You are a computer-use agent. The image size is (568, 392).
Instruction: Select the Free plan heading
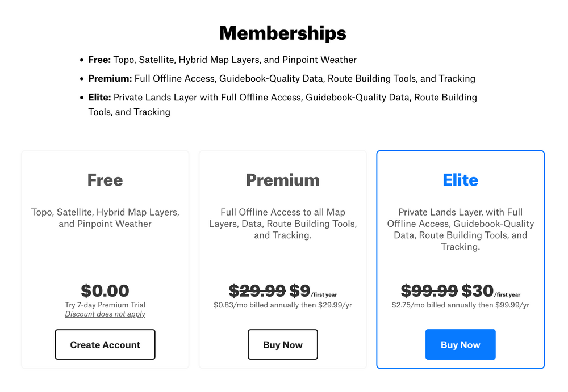tap(105, 180)
